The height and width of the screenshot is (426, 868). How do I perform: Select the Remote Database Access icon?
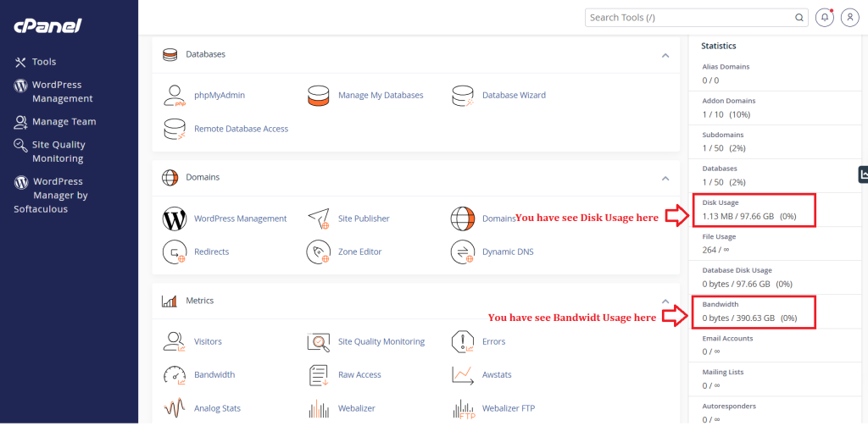(x=175, y=129)
